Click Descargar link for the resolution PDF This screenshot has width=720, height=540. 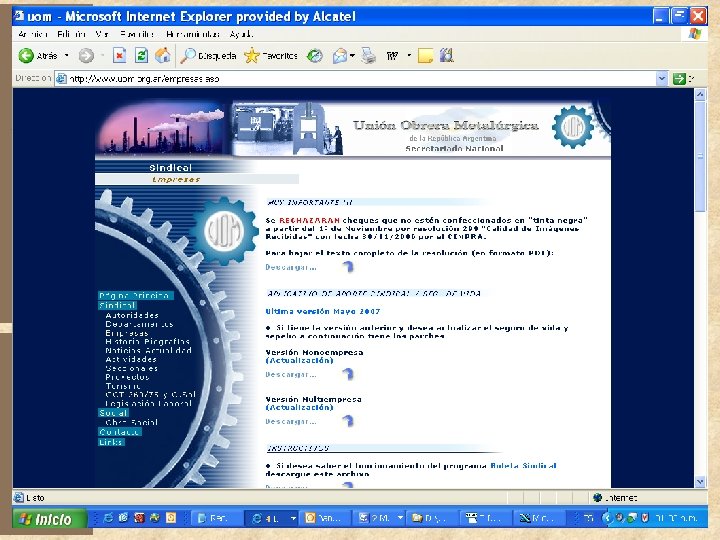pos(291,267)
